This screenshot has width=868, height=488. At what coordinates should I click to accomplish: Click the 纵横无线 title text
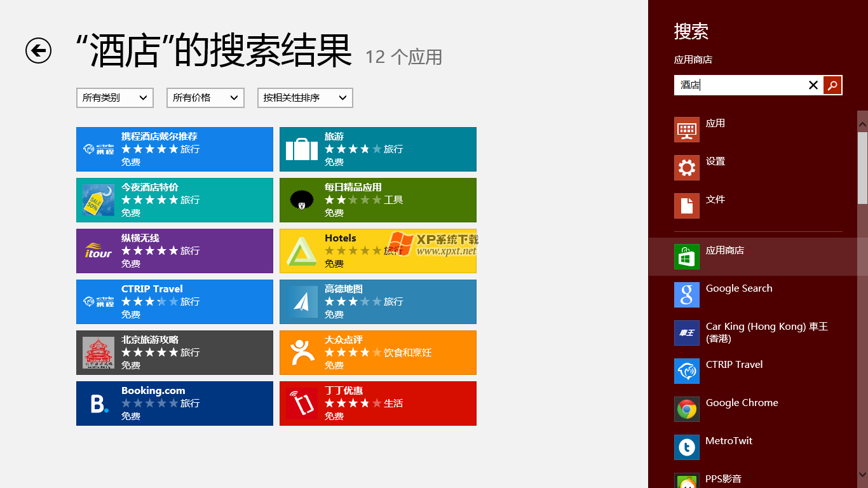[x=140, y=238]
